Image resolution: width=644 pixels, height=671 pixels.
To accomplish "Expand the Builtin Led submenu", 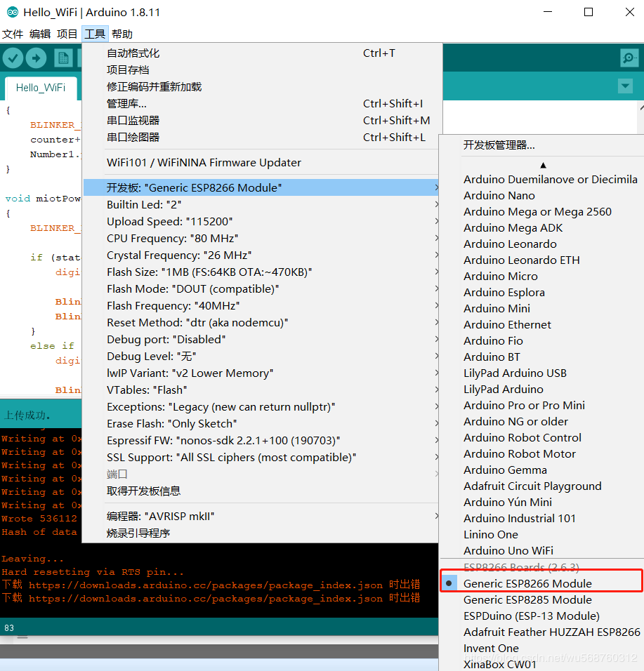I will [261, 204].
